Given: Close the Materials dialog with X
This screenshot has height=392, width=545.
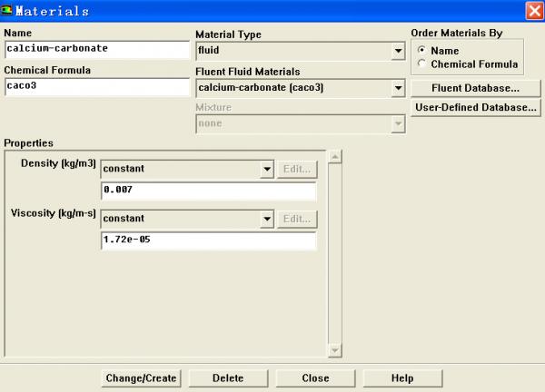Looking at the screenshot, I should [533, 11].
